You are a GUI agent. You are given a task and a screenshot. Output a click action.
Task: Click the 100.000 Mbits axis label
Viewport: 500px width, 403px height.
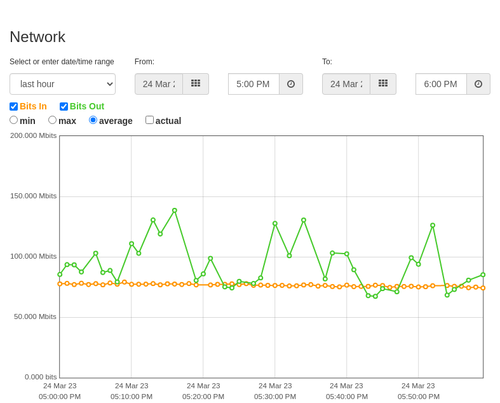click(x=33, y=256)
